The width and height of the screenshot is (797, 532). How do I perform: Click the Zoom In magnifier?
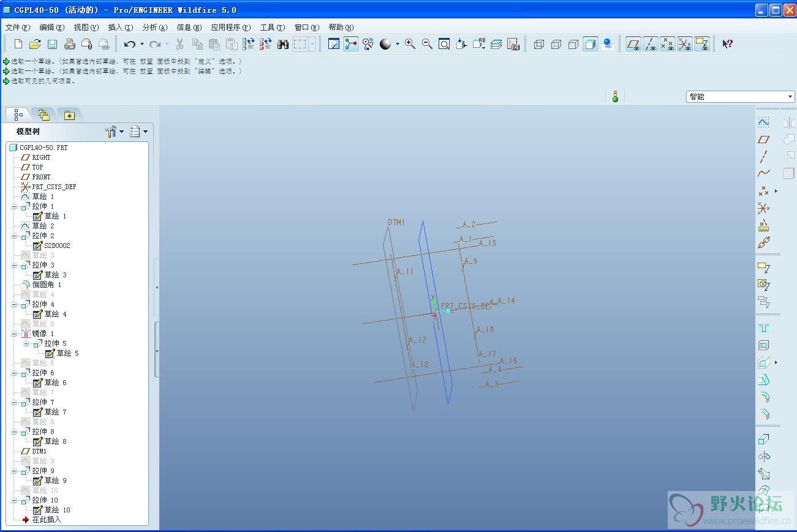[x=410, y=44]
